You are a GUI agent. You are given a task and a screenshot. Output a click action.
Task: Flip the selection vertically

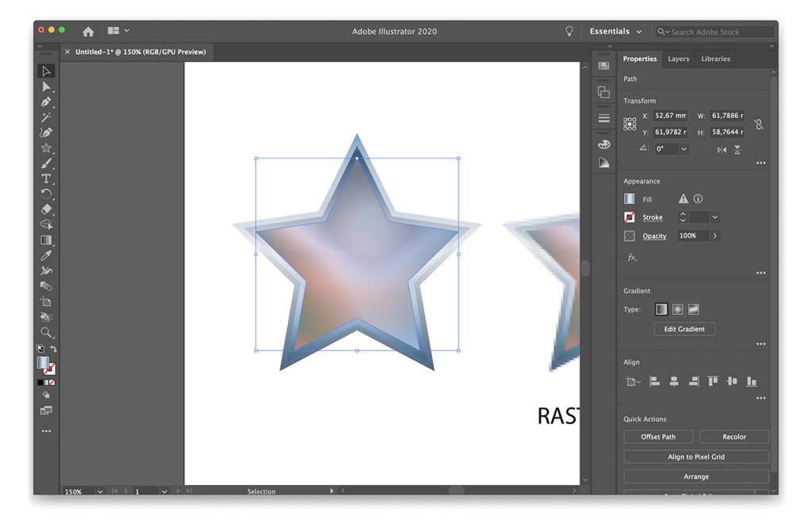tap(737, 150)
